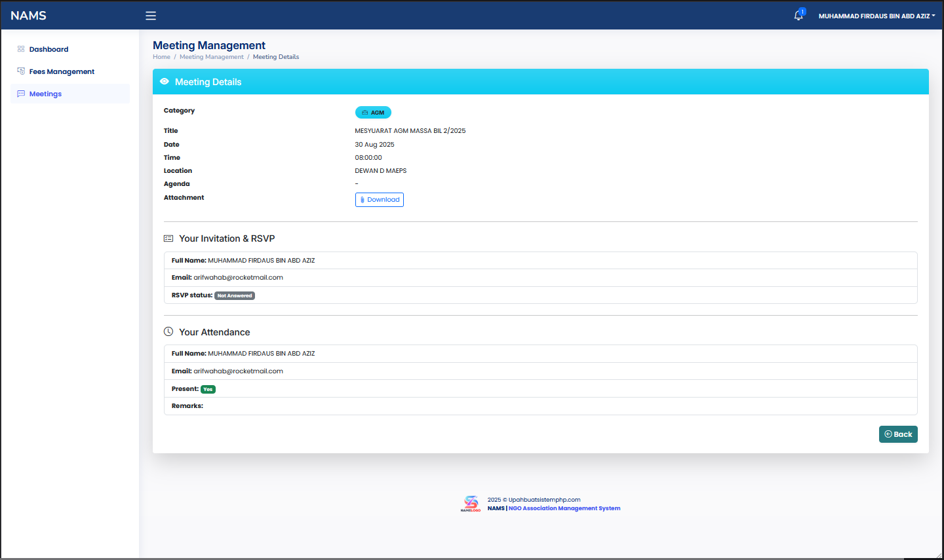Navigate to Home breadcrumb
The height and width of the screenshot is (560, 944).
pyautogui.click(x=161, y=57)
